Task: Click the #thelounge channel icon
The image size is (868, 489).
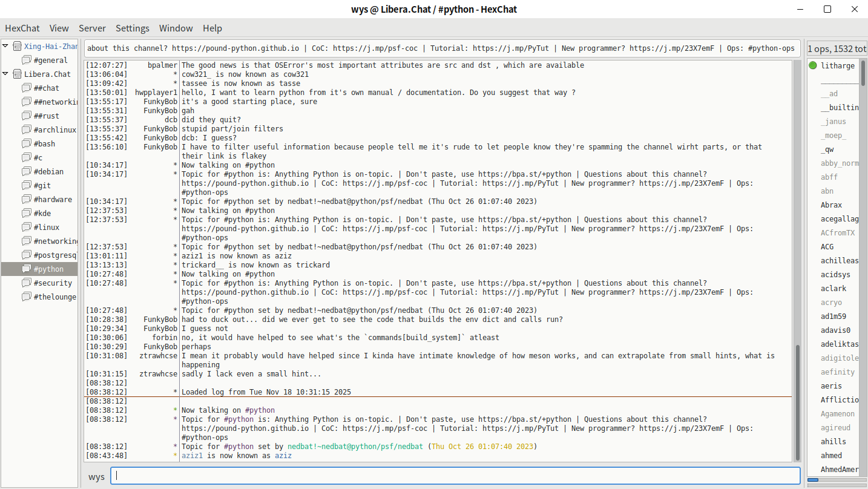Action: (x=26, y=297)
